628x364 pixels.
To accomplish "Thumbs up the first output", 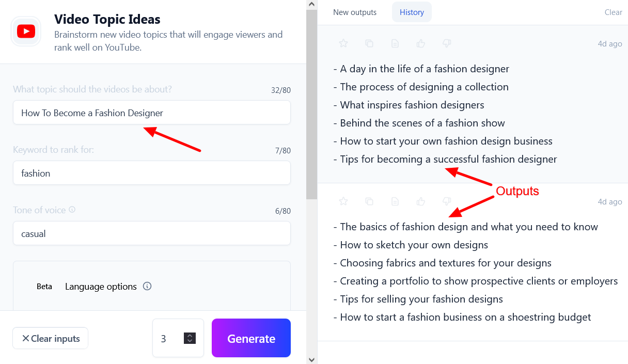I will click(421, 44).
